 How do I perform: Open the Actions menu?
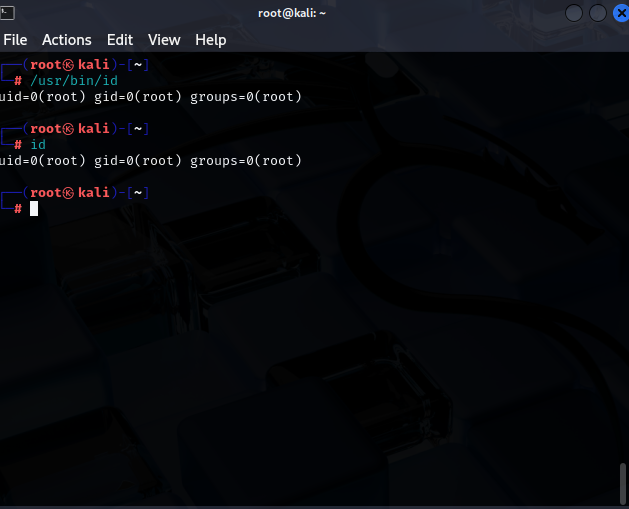67,40
